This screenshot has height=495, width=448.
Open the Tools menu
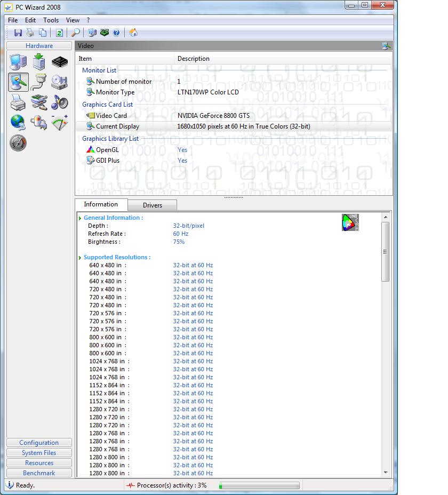click(x=51, y=20)
